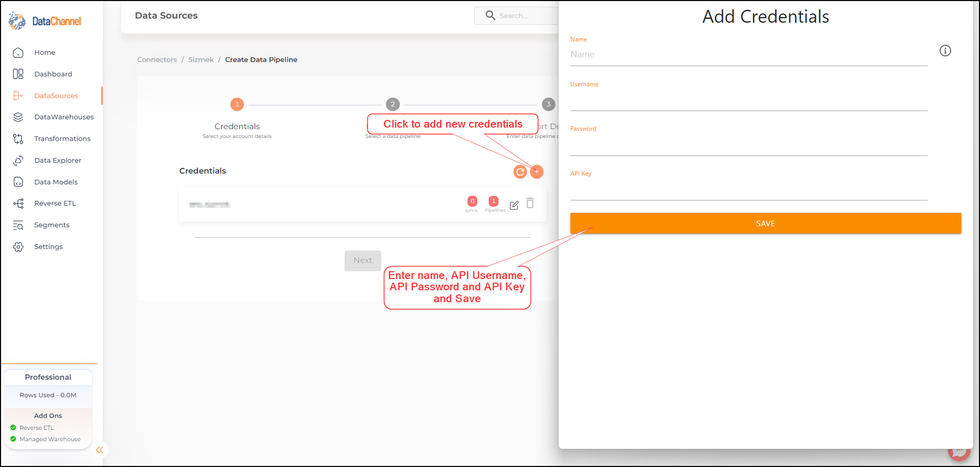Click the Pipelines count badge
The height and width of the screenshot is (467, 980).
point(494,201)
